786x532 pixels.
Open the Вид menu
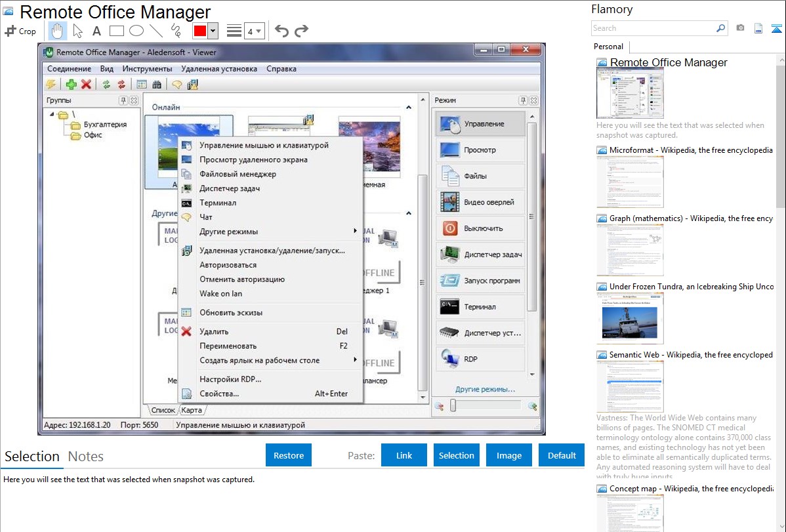(107, 69)
